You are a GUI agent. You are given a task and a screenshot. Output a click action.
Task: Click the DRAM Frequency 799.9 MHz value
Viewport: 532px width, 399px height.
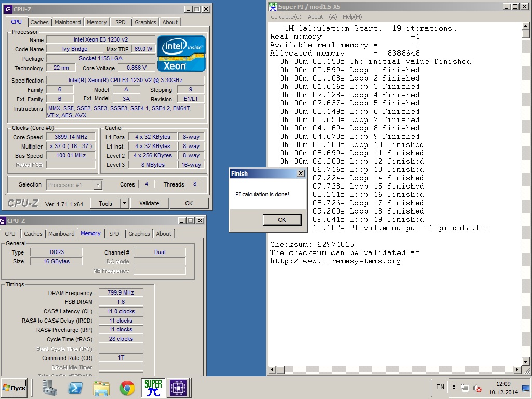pos(121,292)
